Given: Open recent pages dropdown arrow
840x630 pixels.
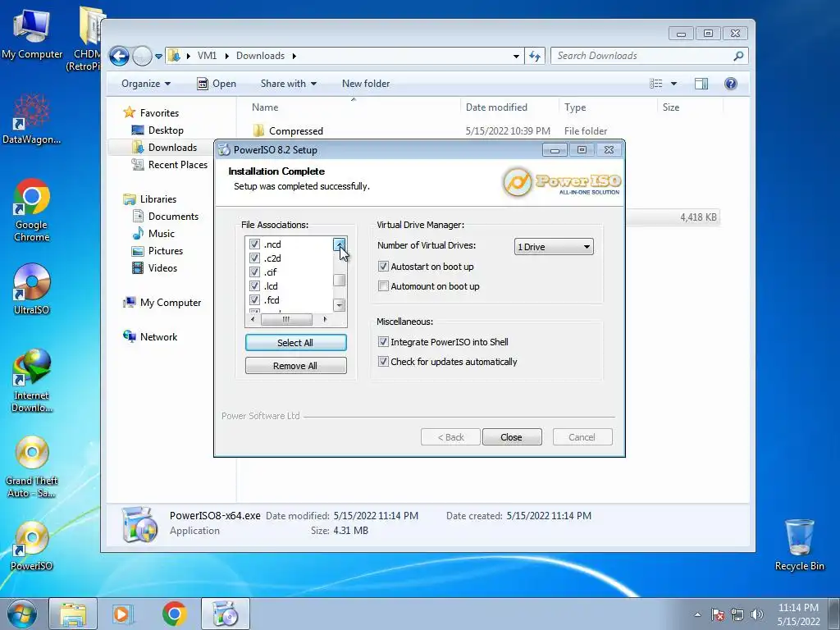Looking at the screenshot, I should [x=158, y=56].
